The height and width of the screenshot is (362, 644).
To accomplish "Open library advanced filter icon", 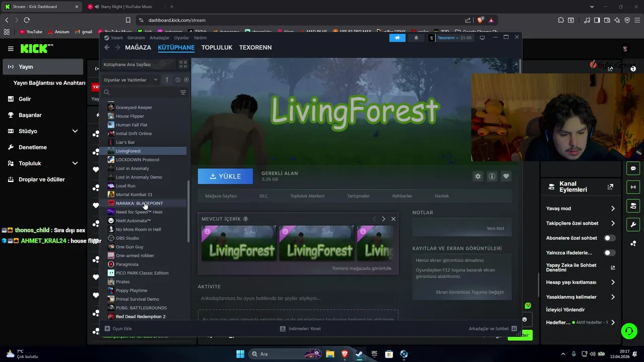I will point(183,93).
